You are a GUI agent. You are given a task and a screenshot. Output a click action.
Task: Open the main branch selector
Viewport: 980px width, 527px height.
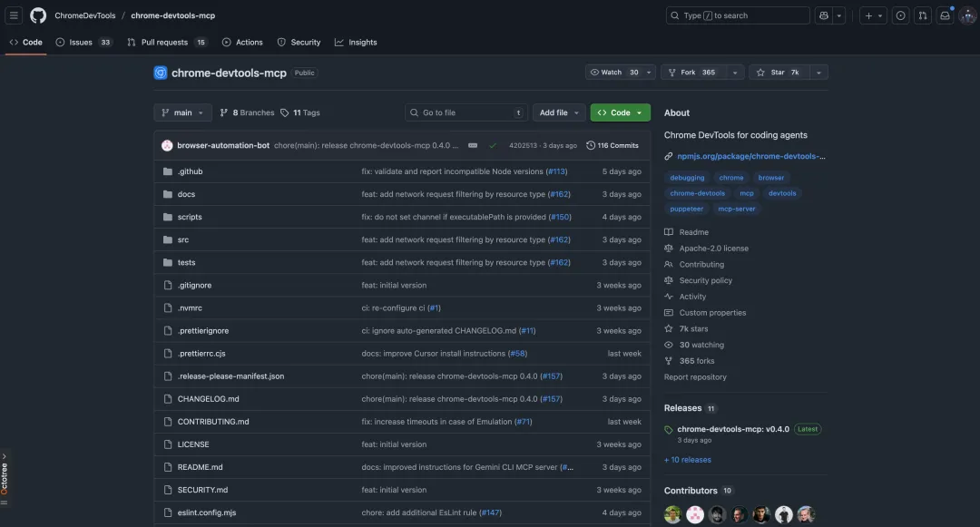[182, 113]
